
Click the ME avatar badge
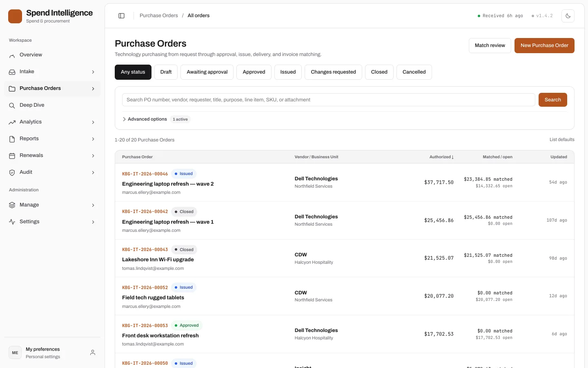[x=15, y=352]
